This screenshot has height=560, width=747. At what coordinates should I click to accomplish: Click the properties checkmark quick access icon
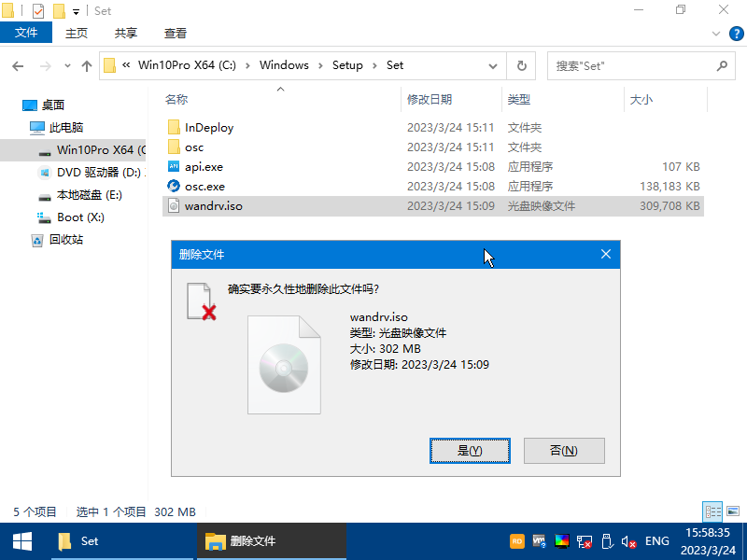pyautogui.click(x=37, y=11)
